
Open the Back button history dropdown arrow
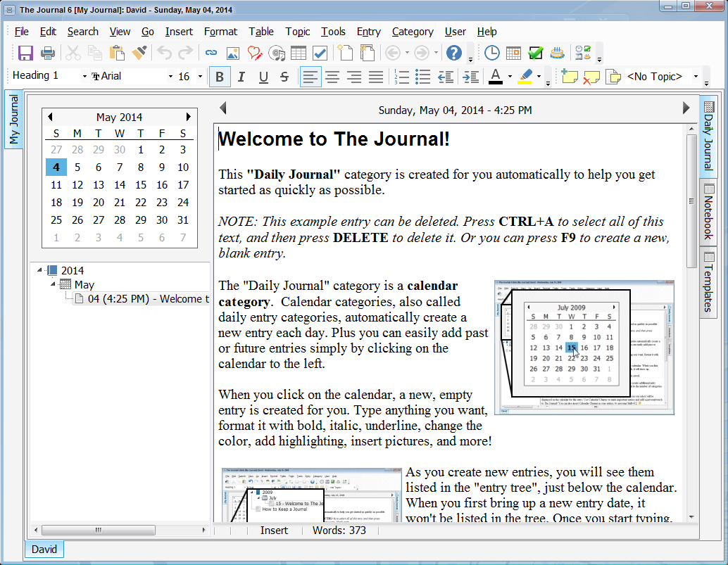click(x=407, y=53)
